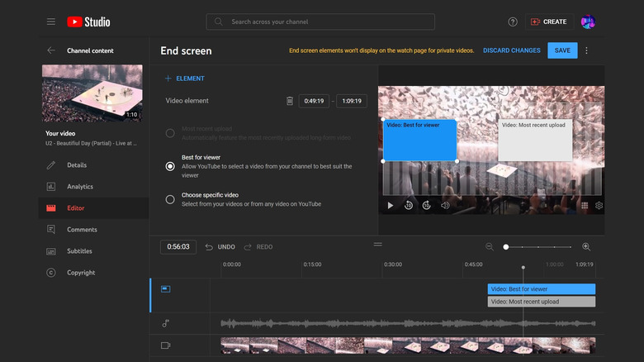Select the Best for viewer option
Image resolution: width=644 pixels, height=362 pixels.
coord(170,165)
